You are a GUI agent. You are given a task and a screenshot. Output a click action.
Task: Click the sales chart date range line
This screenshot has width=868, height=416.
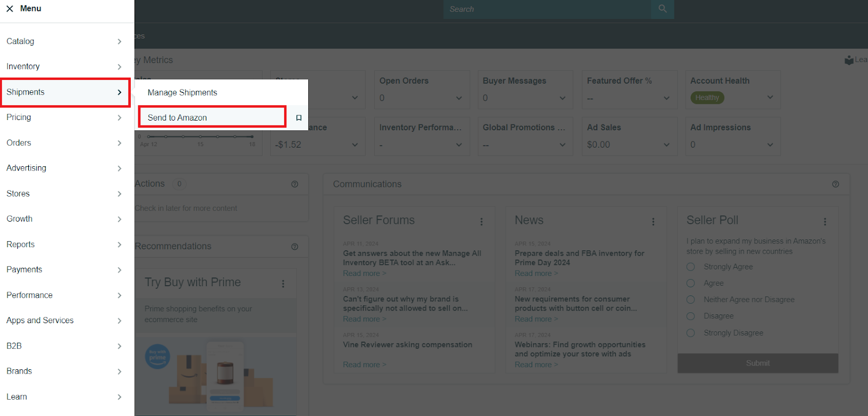[200, 136]
